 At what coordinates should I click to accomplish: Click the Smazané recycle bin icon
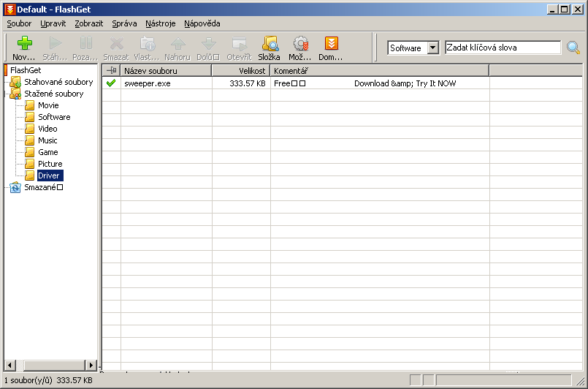(x=15, y=187)
